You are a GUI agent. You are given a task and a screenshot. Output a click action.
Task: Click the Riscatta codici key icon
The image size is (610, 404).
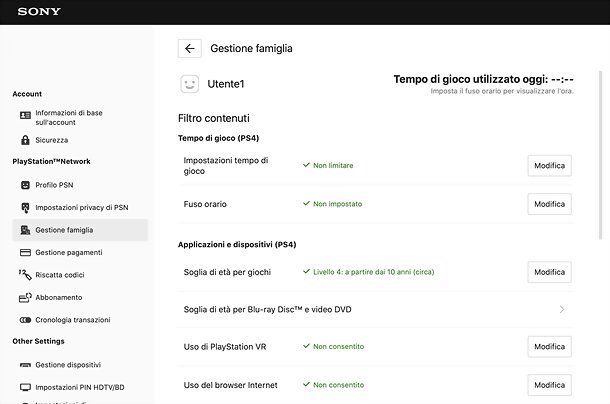[x=25, y=275]
